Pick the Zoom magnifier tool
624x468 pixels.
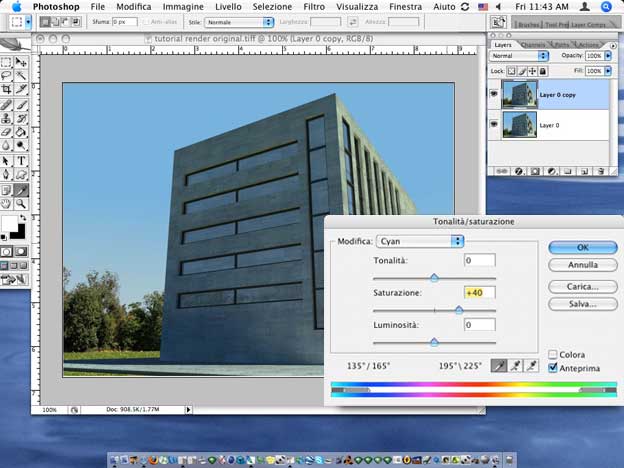pyautogui.click(x=22, y=203)
